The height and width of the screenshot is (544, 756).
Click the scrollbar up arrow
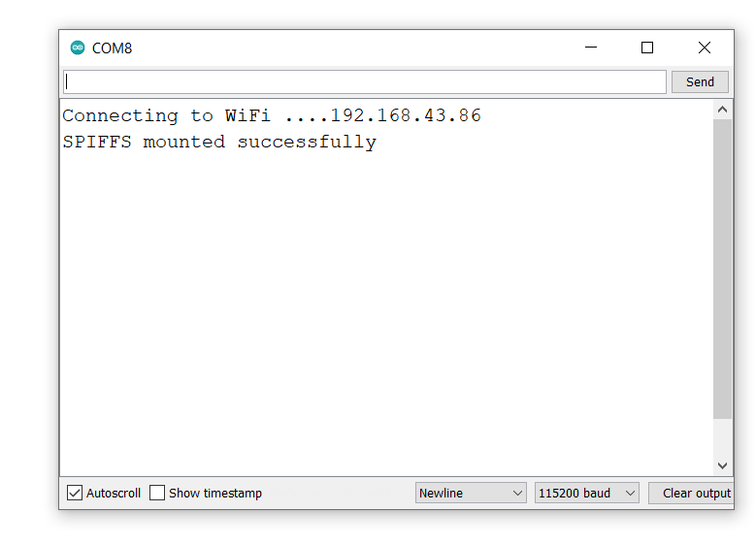(x=722, y=111)
